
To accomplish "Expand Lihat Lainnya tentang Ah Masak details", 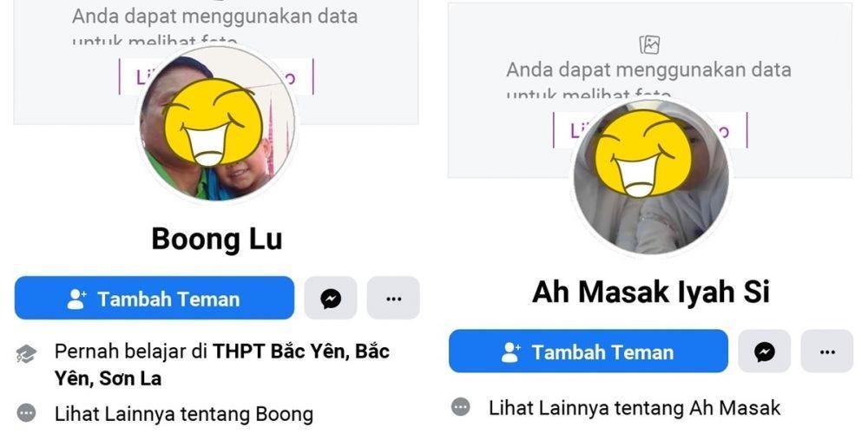I will click(635, 409).
